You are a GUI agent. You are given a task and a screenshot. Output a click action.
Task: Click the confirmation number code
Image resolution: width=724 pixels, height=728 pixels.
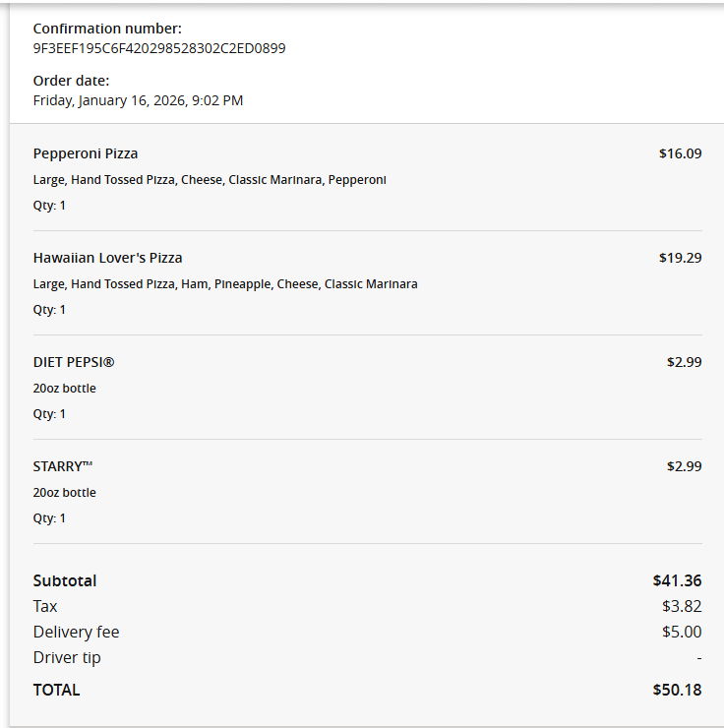click(x=159, y=47)
